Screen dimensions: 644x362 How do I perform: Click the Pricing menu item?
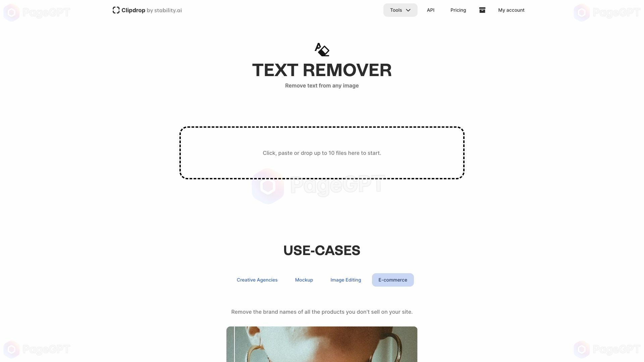pos(458,10)
